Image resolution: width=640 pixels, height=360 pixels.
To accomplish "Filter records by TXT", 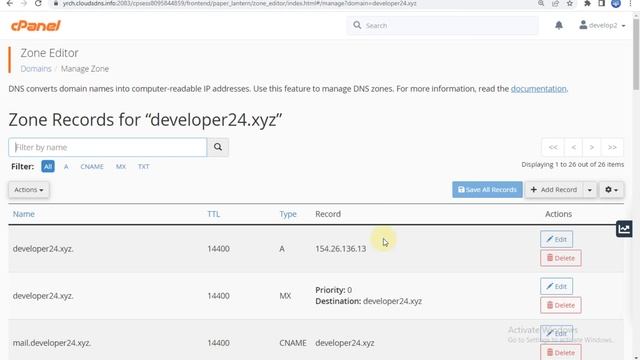I will tap(143, 167).
